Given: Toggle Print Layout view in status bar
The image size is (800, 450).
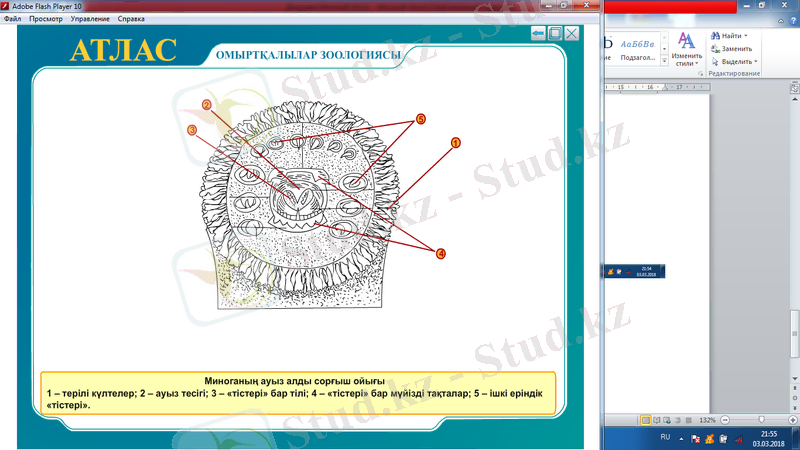Looking at the screenshot, I should click(x=646, y=419).
